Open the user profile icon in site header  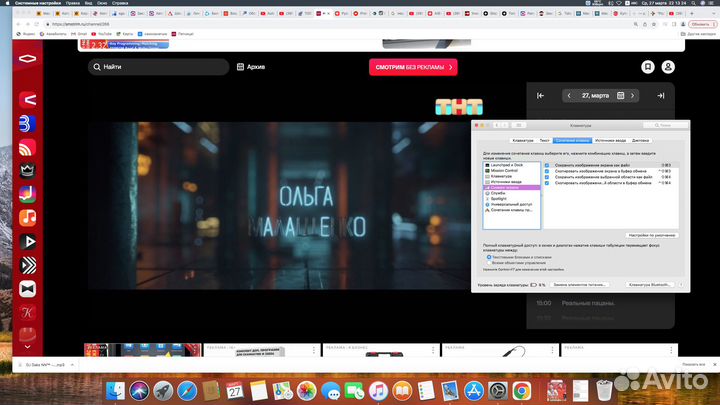click(x=668, y=67)
